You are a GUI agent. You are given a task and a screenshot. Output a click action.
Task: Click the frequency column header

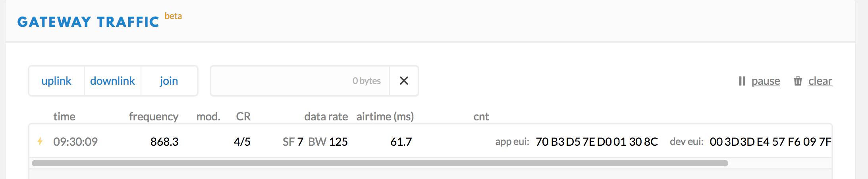pyautogui.click(x=154, y=116)
